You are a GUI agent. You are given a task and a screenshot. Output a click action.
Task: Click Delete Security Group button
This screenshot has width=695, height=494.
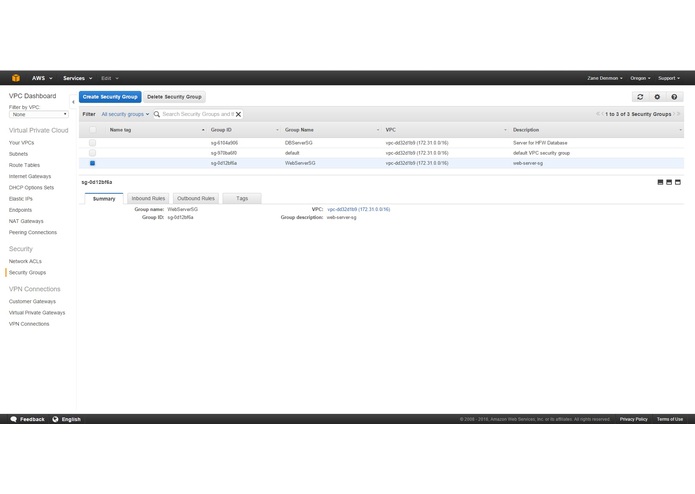174,97
